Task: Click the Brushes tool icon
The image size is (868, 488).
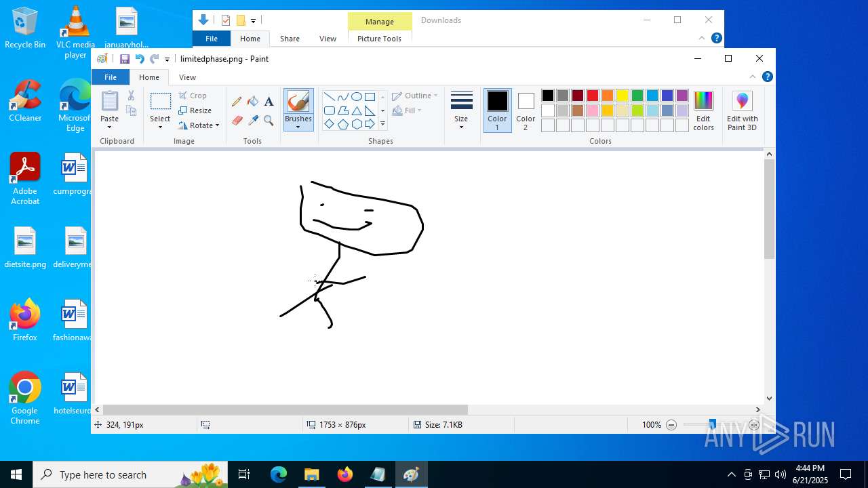Action: (x=298, y=102)
